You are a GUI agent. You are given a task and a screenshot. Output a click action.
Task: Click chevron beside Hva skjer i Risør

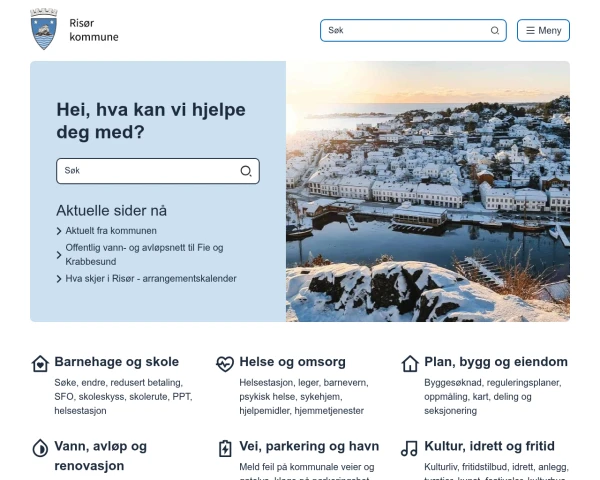[60, 279]
